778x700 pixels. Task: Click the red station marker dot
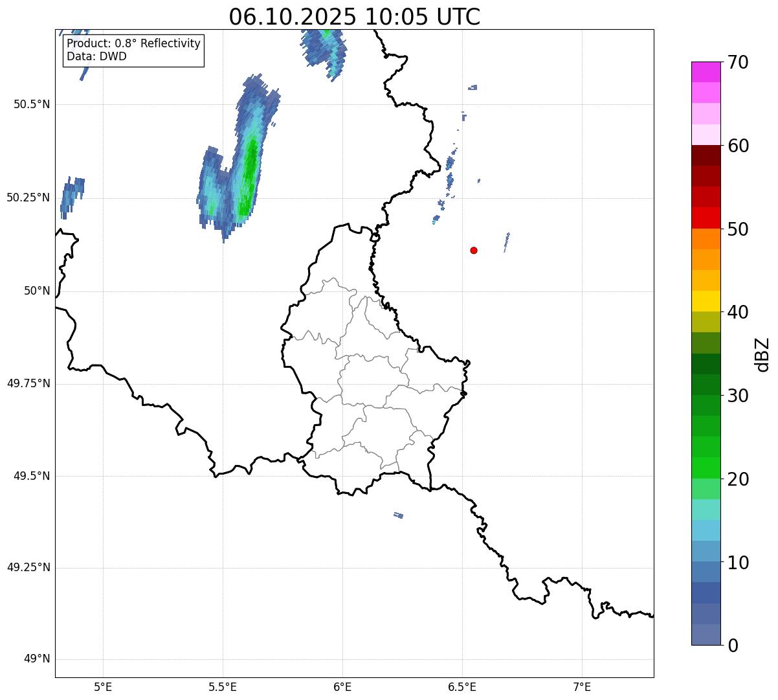point(474,250)
